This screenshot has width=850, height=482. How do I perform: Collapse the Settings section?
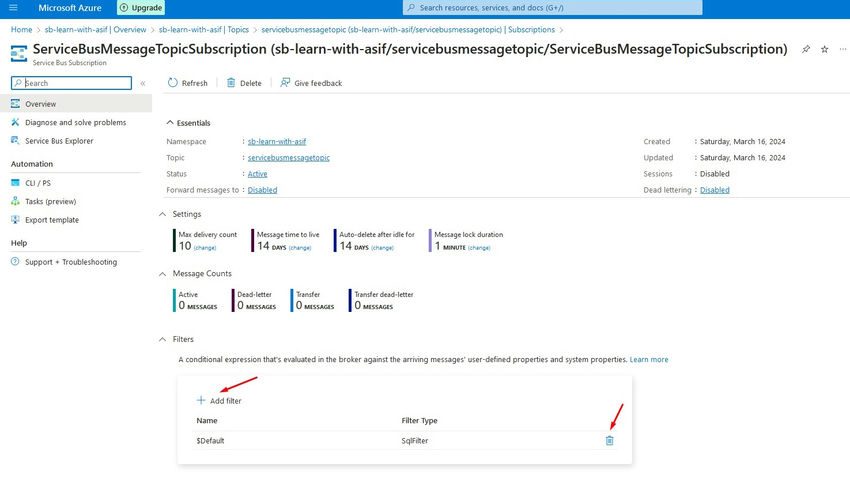[164, 213]
